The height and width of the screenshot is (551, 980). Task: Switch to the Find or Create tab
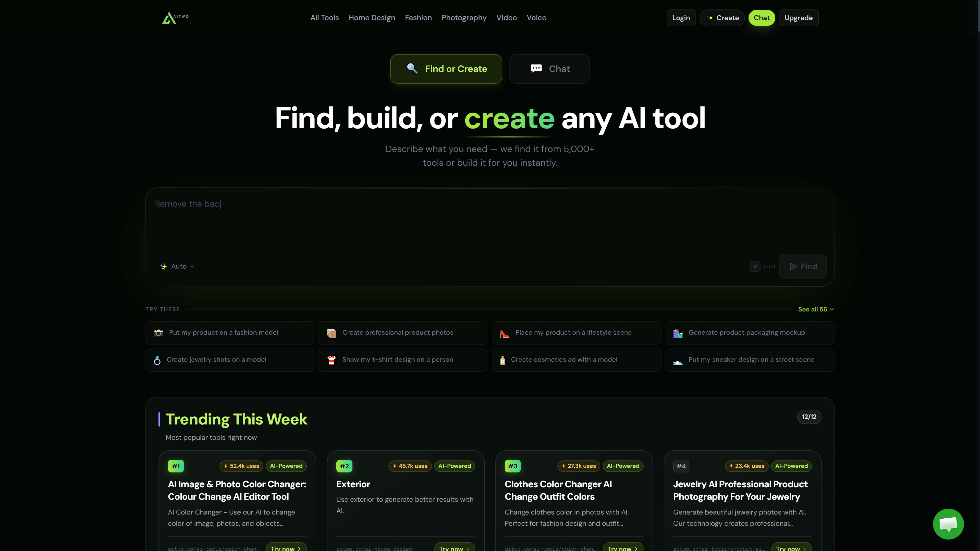(446, 69)
